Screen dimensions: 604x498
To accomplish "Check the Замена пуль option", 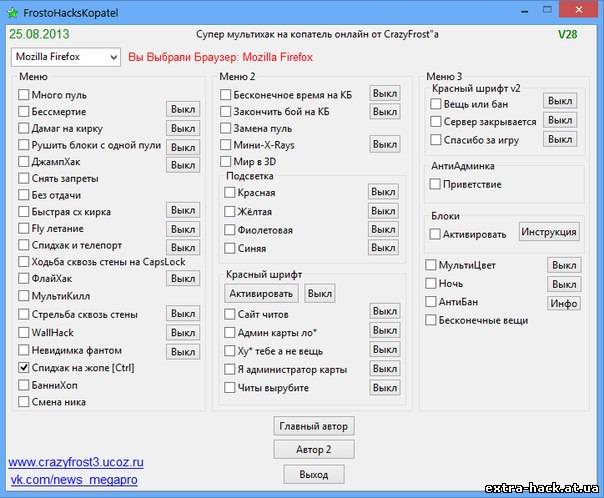I will coord(225,128).
